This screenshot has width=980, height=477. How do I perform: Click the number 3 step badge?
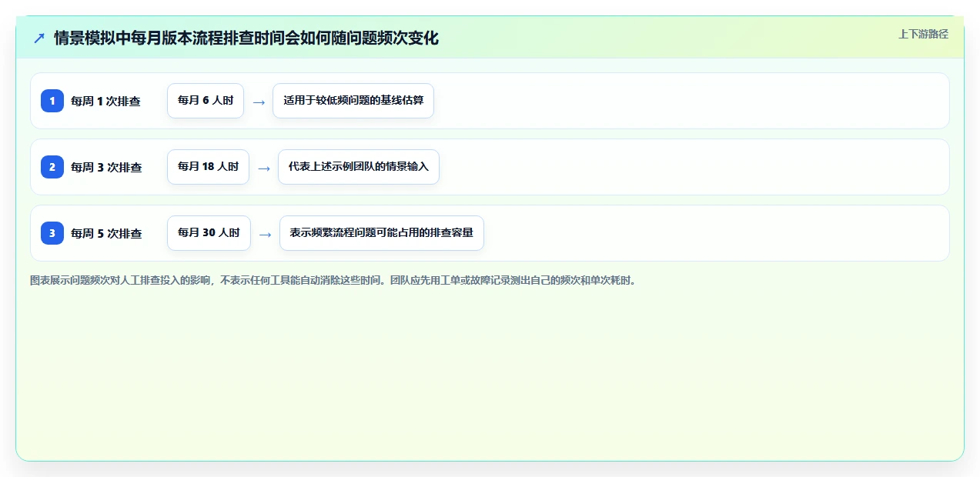[x=52, y=233]
